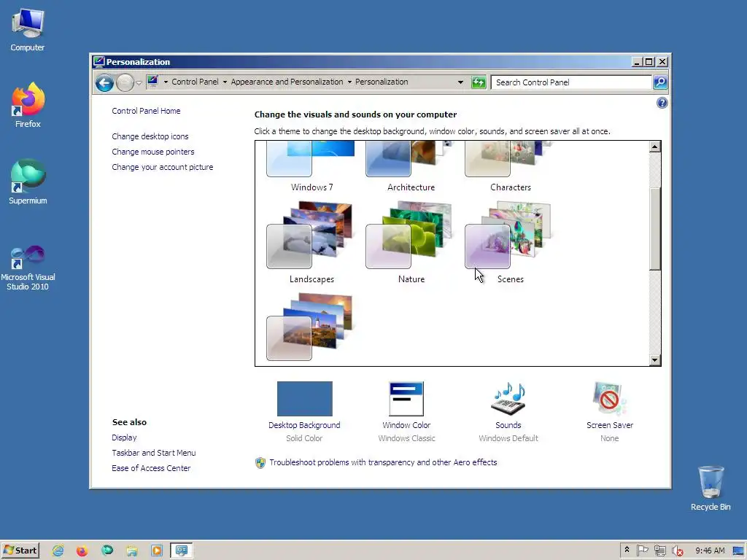Click the Appearance and Personalization breadcrumb
This screenshot has width=747, height=560.
(287, 82)
